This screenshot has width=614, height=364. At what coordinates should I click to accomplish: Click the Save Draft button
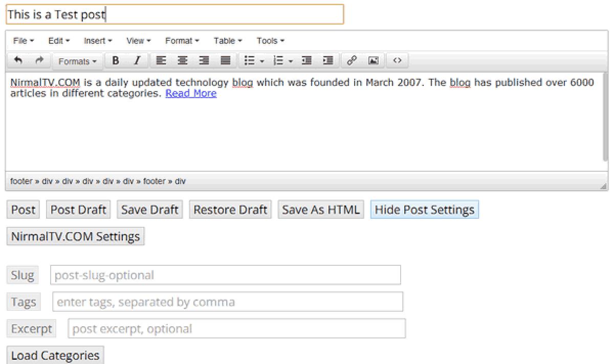(x=149, y=209)
